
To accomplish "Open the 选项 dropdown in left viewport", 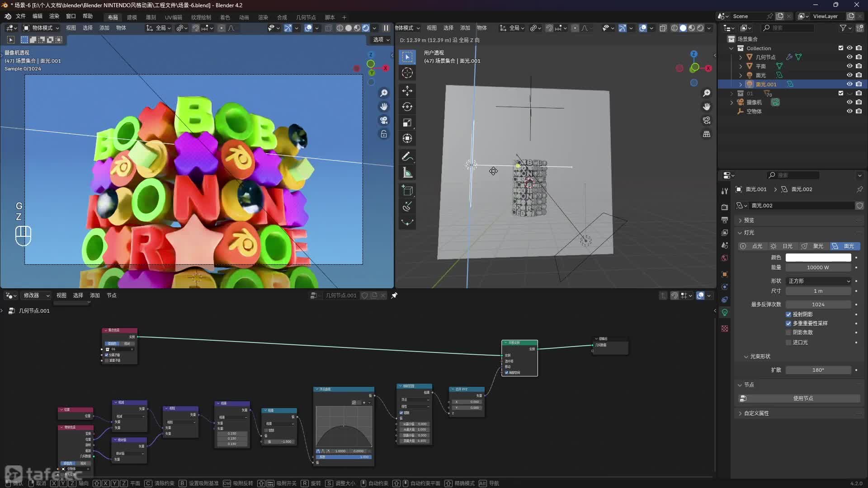I will coord(381,40).
